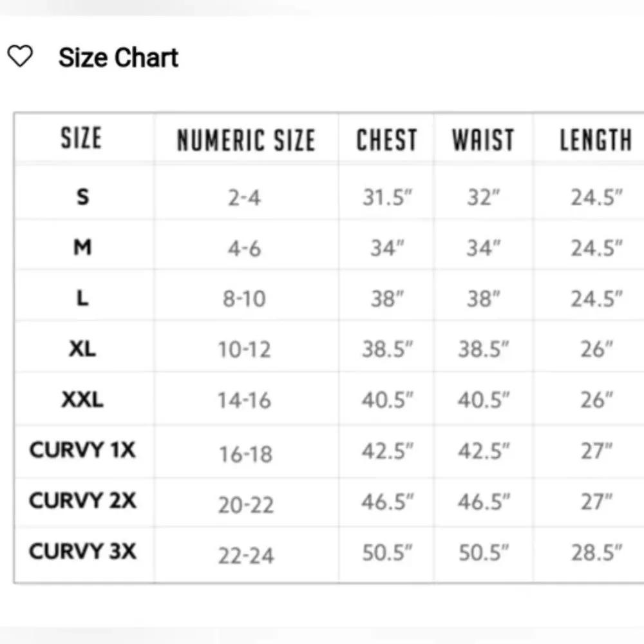Select the CURVY 2X row label

tap(82, 500)
